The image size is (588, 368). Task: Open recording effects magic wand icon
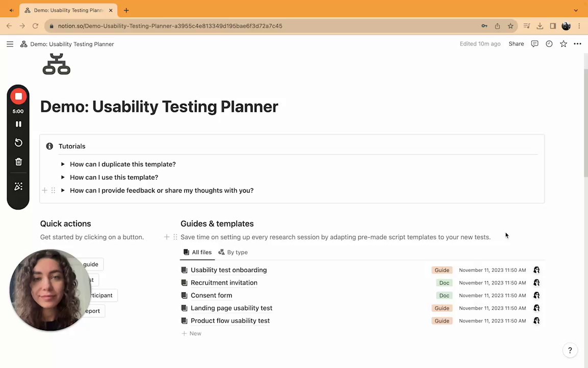(18, 187)
